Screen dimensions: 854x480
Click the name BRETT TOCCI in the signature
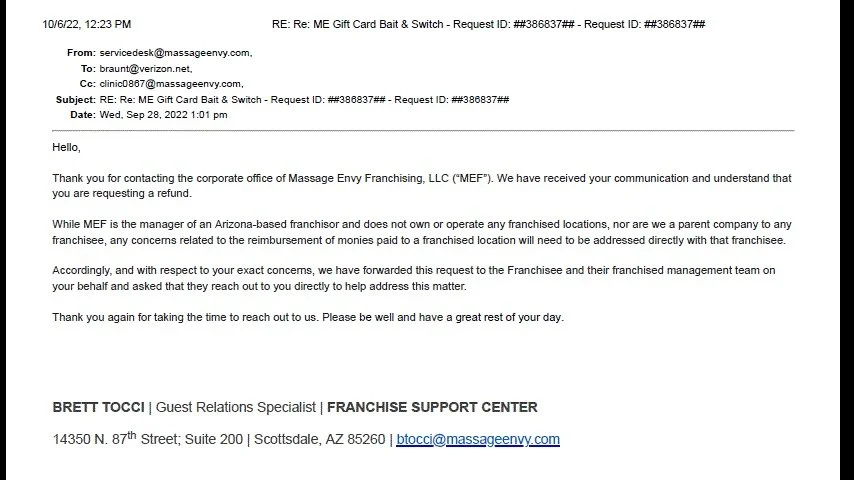pyautogui.click(x=98, y=407)
